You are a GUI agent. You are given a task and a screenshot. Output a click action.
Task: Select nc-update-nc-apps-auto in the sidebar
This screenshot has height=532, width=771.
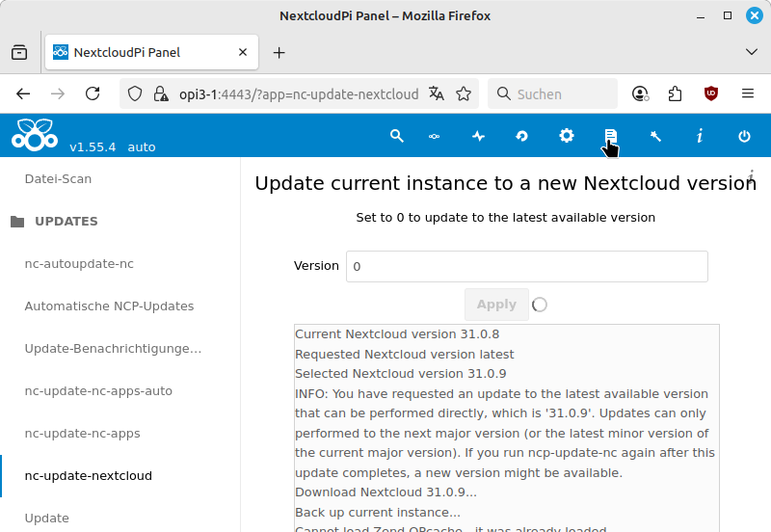tap(98, 390)
